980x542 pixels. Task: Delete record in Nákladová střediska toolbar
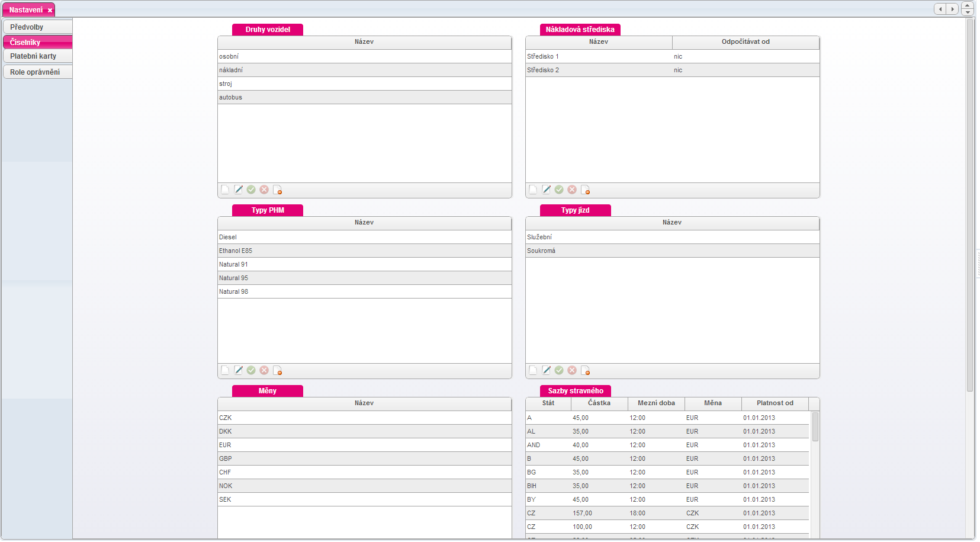[x=585, y=190]
